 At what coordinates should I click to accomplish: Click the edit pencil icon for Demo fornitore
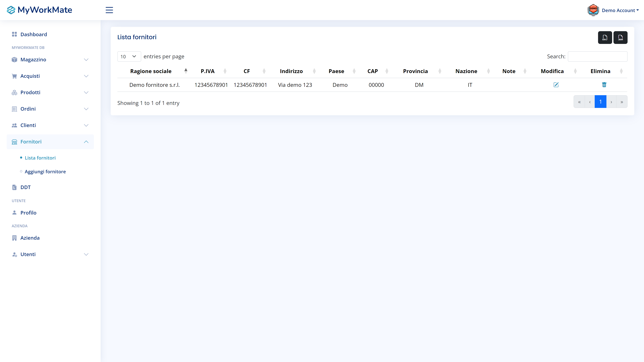tap(556, 85)
